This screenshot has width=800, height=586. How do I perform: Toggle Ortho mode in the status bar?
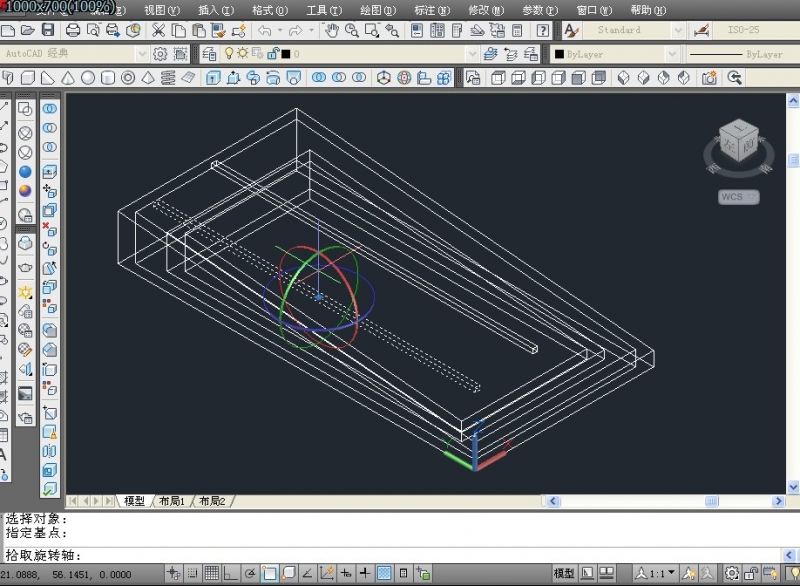click(x=231, y=574)
